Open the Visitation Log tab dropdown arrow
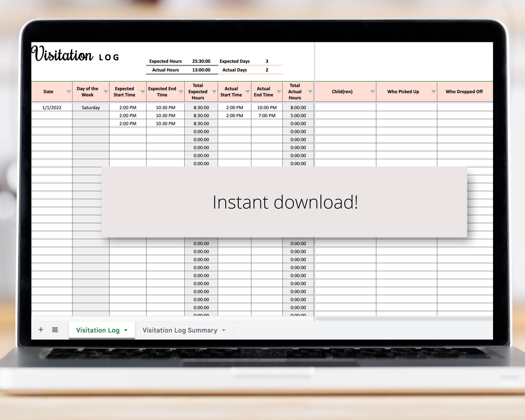Screen dimensions: 525x420 [126, 330]
